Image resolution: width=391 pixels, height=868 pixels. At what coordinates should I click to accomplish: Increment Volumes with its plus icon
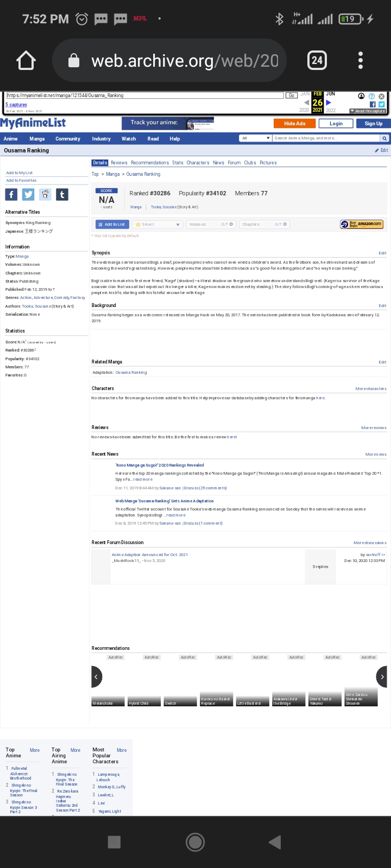pos(231,224)
